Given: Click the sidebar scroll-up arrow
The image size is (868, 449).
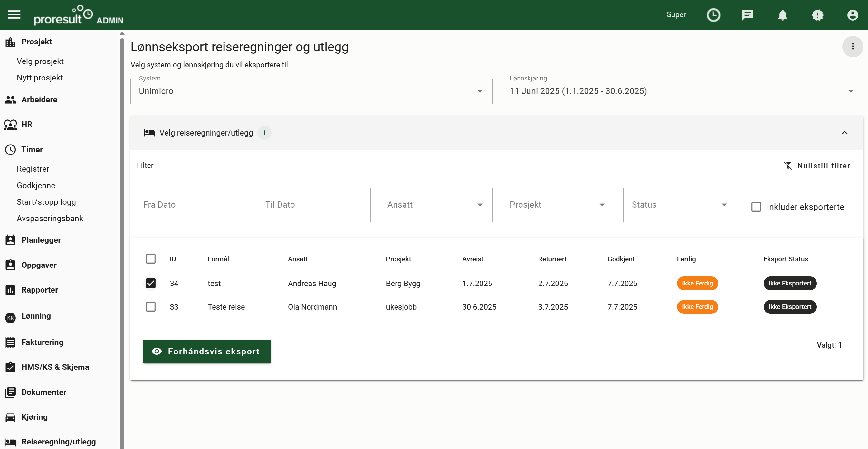Looking at the screenshot, I should pyautogui.click(x=122, y=33).
